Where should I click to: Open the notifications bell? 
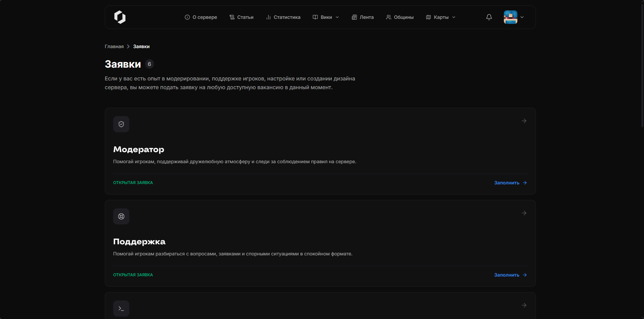click(x=489, y=17)
